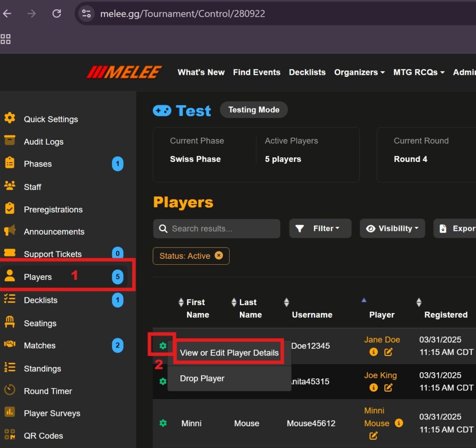Remove the Status: Active filter chip
Viewport: 476px width, 448px height.
218,256
